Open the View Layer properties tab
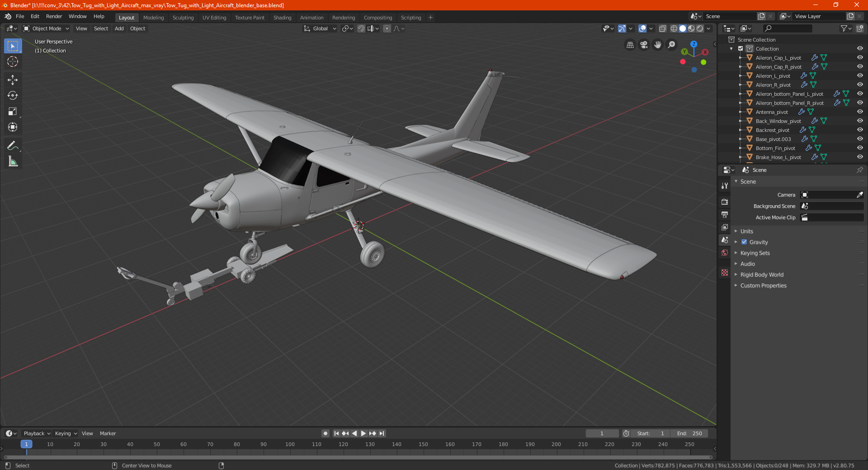Viewport: 868px width, 470px height. click(x=725, y=227)
